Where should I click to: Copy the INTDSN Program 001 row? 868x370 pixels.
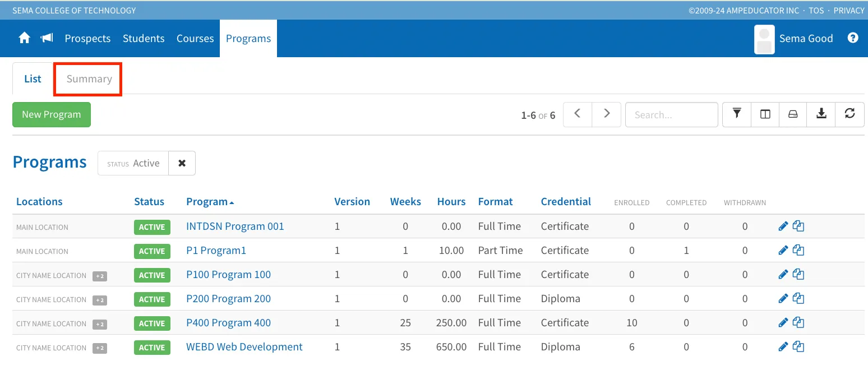[x=798, y=226]
